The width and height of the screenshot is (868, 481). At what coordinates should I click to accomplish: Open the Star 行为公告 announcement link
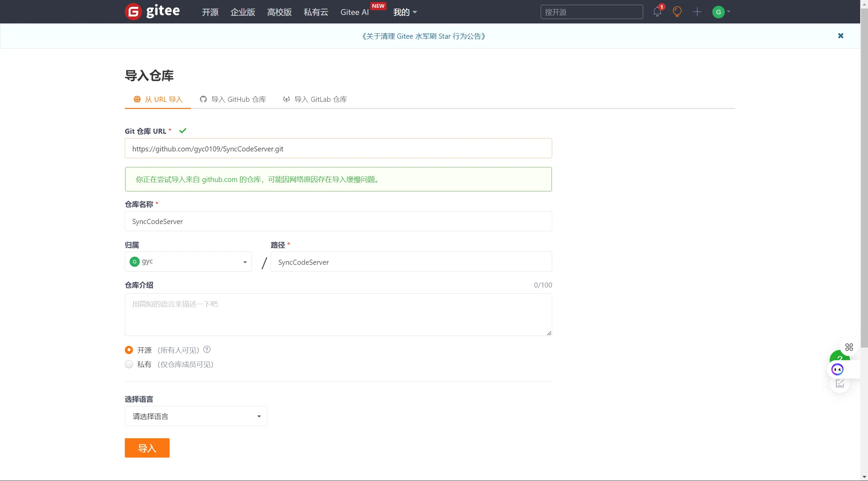coord(424,36)
